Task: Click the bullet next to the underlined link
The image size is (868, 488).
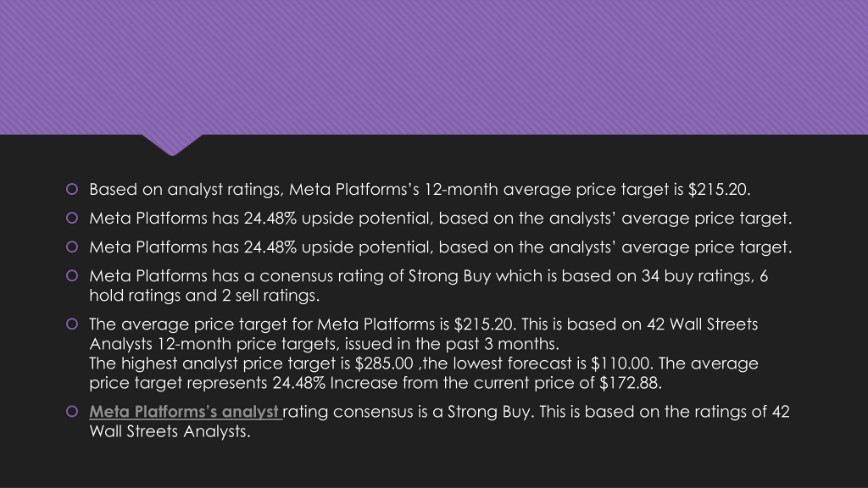Action: (72, 411)
